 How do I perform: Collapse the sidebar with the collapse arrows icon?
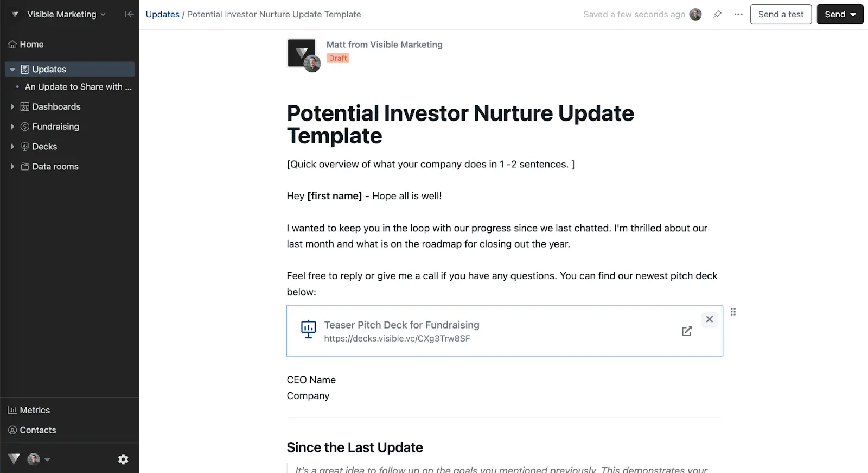point(129,14)
